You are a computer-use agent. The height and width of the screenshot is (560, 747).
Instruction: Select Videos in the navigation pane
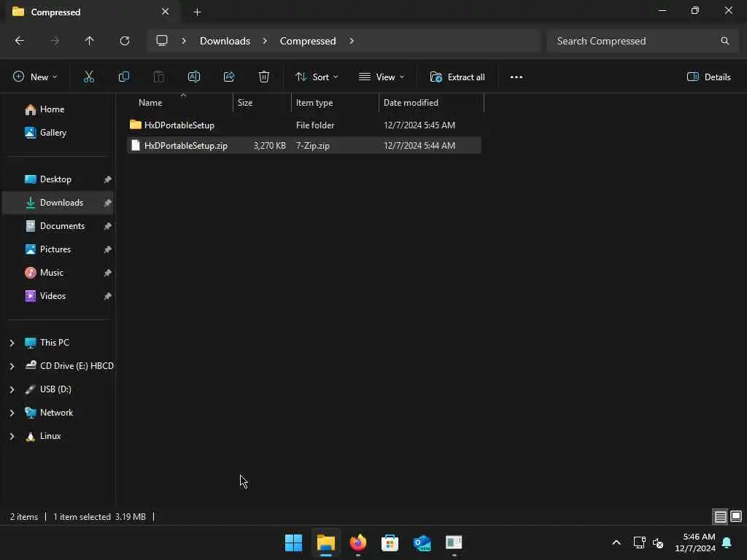tap(58, 296)
